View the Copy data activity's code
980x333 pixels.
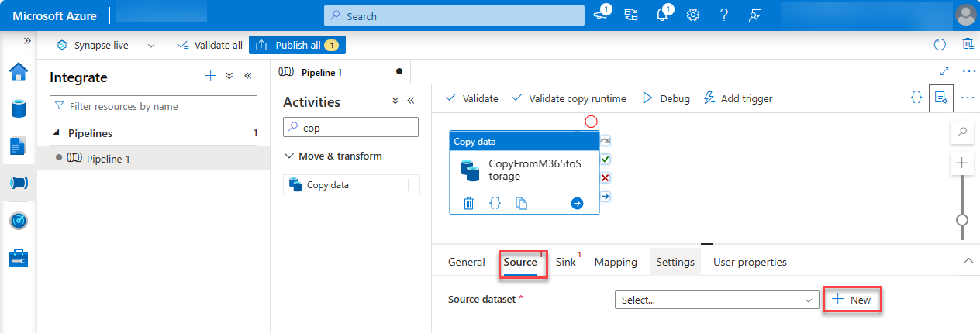(x=495, y=203)
